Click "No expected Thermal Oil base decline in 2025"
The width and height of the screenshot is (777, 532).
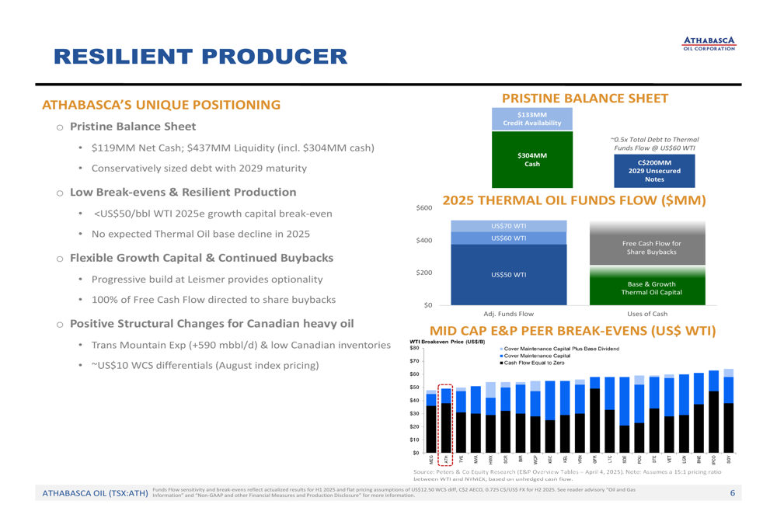click(200, 235)
